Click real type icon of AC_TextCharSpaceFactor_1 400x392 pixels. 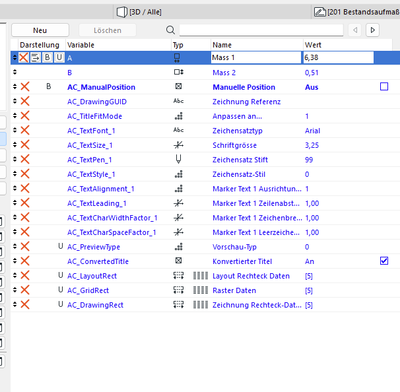click(x=179, y=232)
